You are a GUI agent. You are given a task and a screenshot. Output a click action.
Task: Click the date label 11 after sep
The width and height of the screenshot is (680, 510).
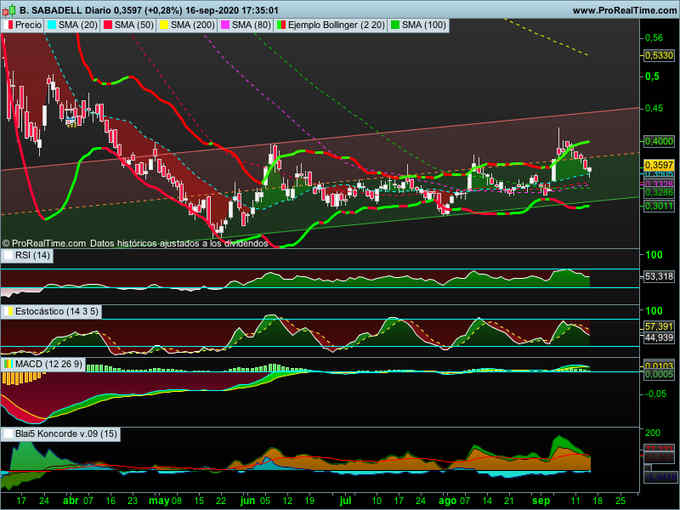(x=575, y=501)
